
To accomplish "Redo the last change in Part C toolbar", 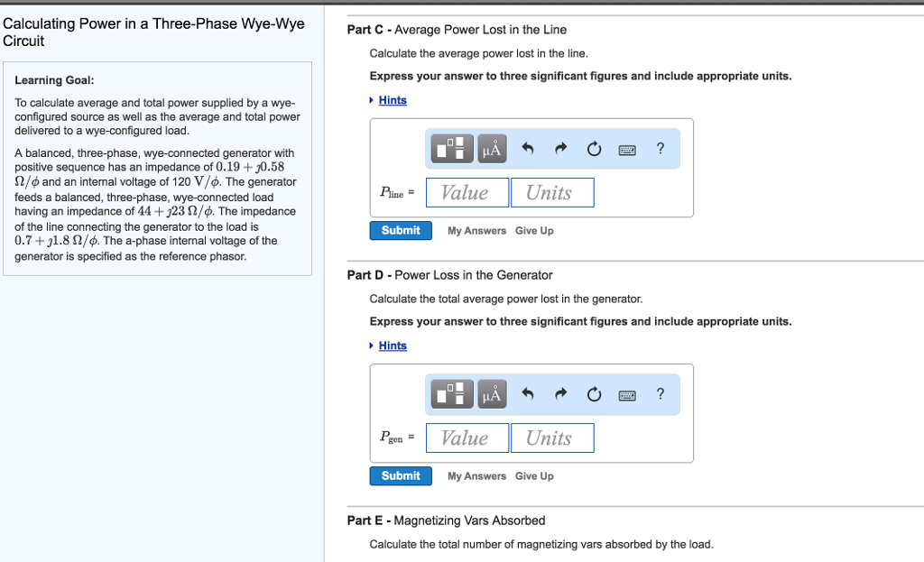I will coord(560,148).
